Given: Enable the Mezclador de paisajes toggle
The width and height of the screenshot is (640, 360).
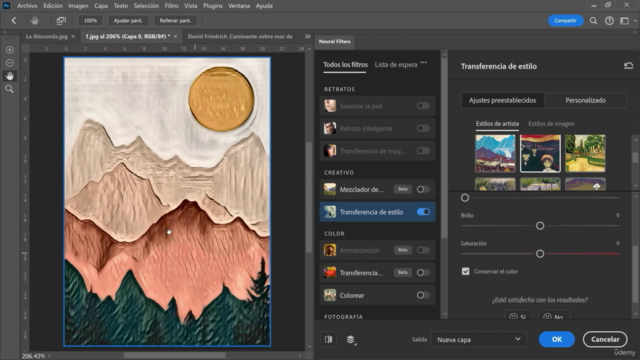Looking at the screenshot, I should pos(423,189).
